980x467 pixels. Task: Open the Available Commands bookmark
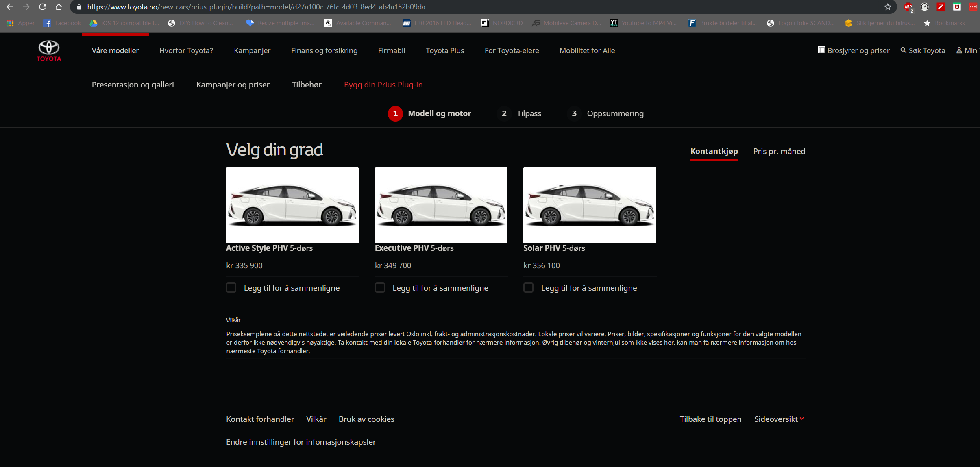click(x=357, y=23)
